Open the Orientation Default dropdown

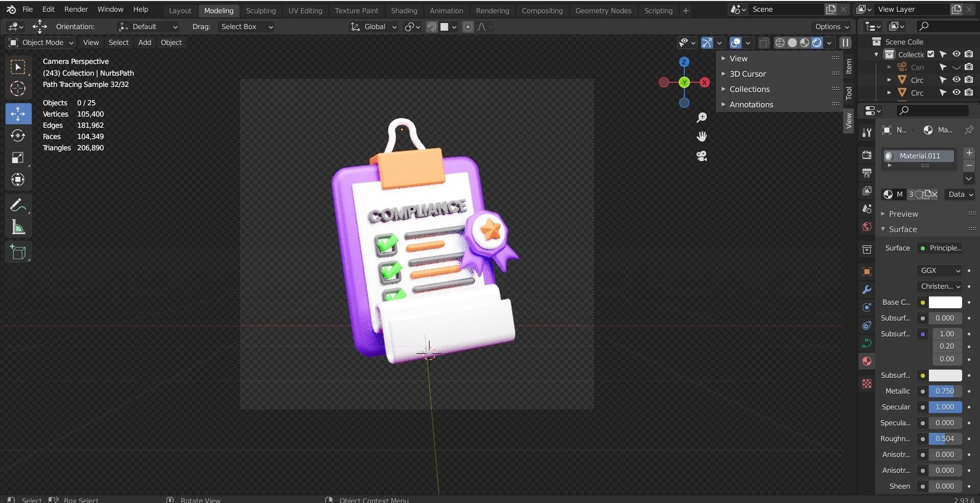tap(148, 27)
